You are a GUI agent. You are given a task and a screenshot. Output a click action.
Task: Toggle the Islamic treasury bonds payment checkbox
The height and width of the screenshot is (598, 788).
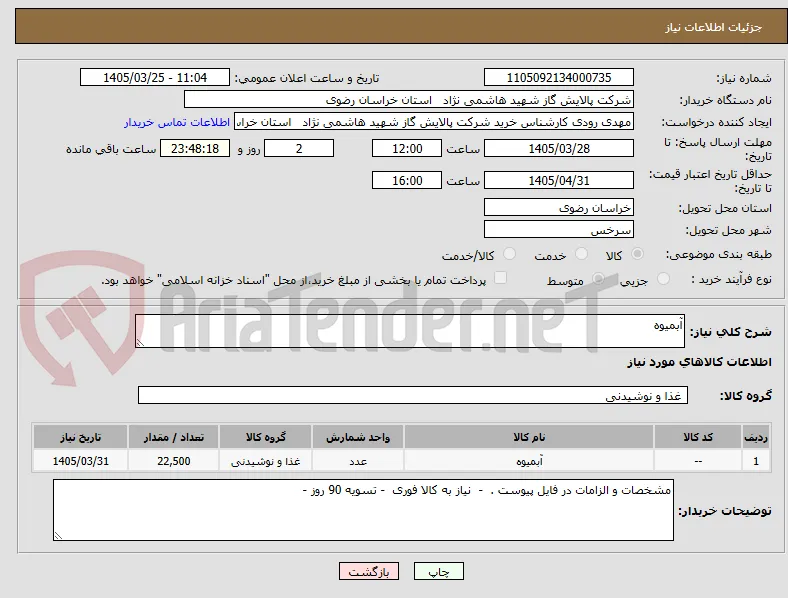[501, 278]
